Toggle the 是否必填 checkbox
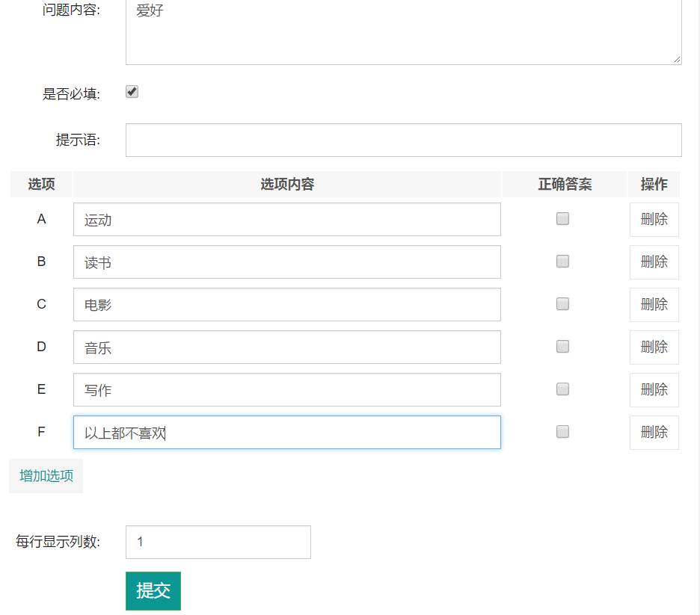The height and width of the screenshot is (615, 700). click(132, 92)
